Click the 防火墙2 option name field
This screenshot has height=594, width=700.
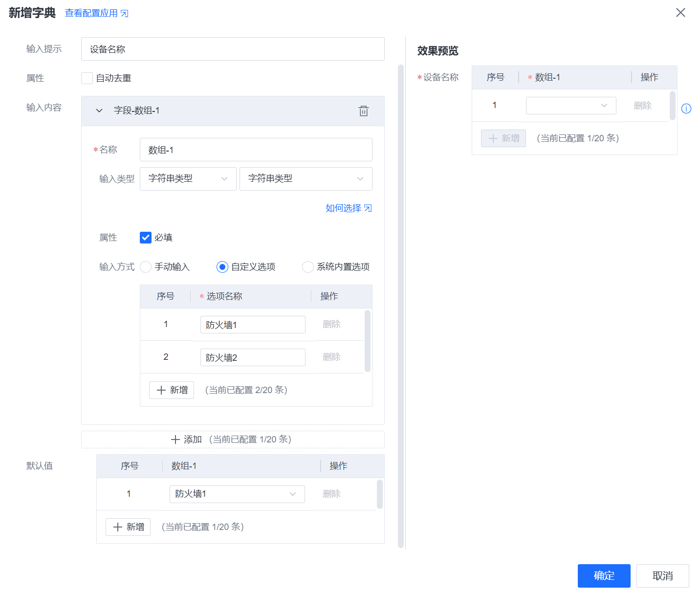252,357
